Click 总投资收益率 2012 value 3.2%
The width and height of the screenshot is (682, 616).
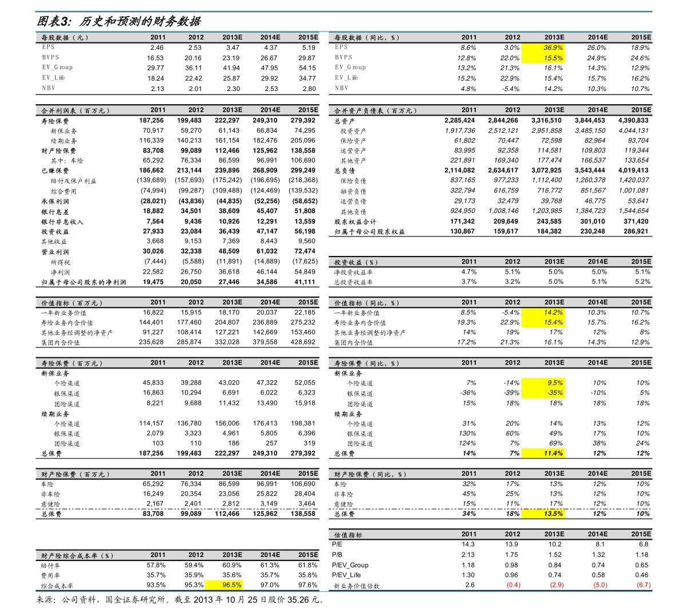(513, 282)
